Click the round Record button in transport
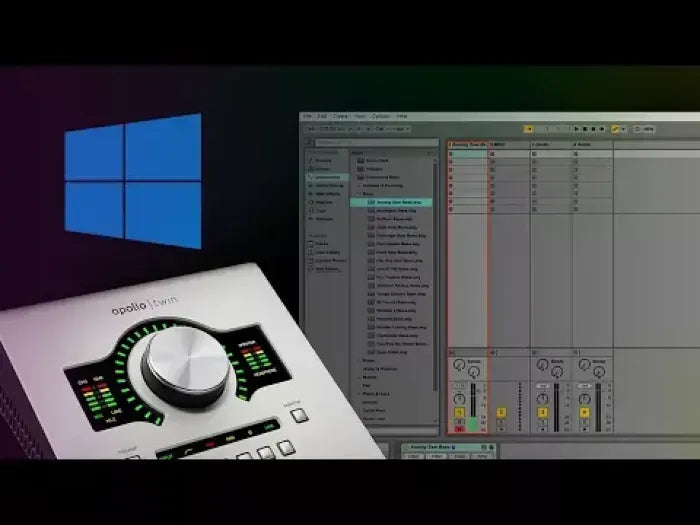700x525 pixels. click(x=594, y=128)
